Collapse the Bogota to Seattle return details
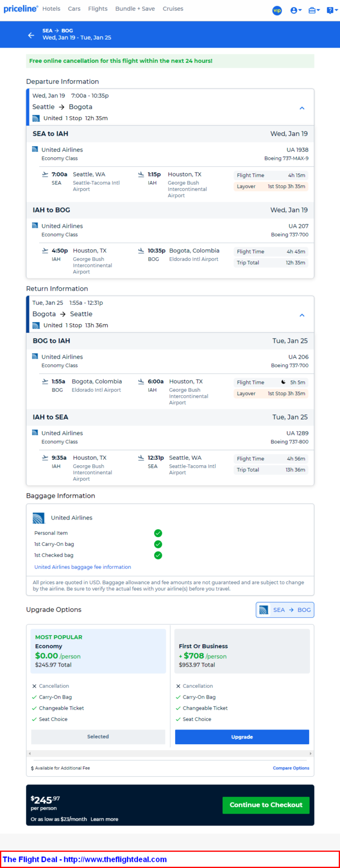Image resolution: width=340 pixels, height=868 pixels. coord(302,315)
